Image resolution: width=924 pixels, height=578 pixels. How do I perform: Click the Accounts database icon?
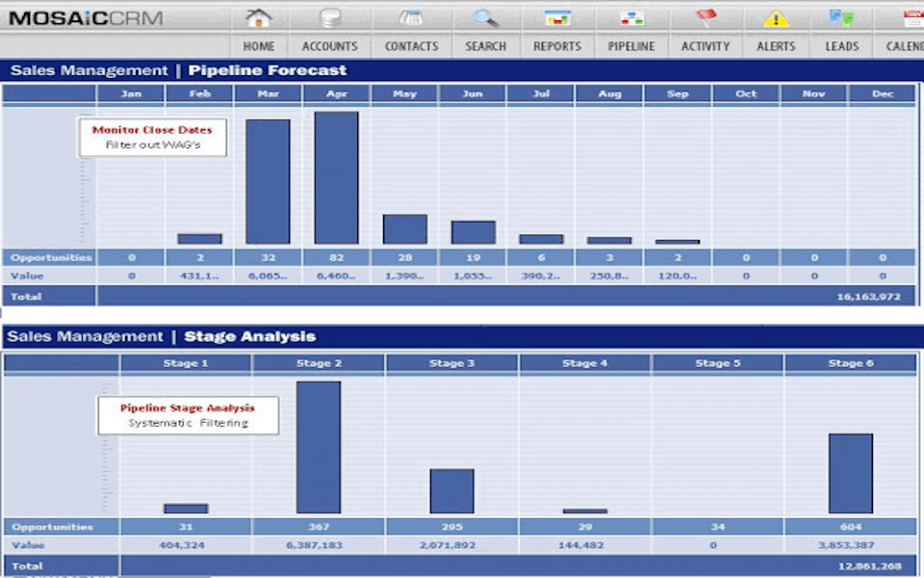tap(330, 17)
